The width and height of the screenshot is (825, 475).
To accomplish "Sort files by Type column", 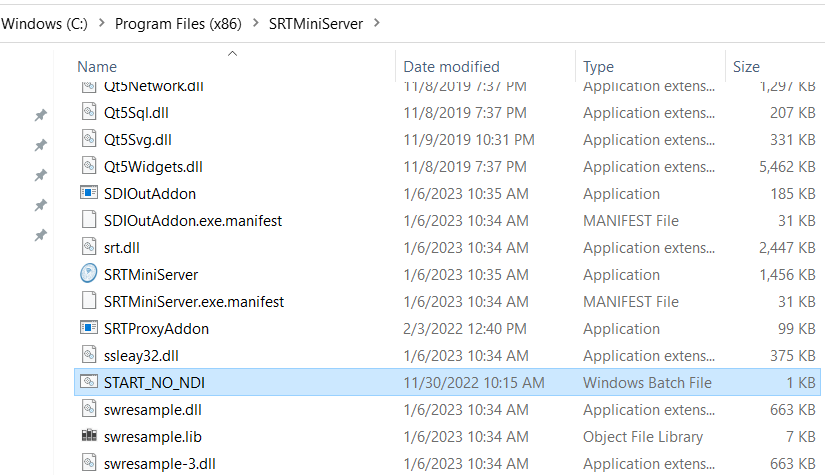I will (x=598, y=67).
